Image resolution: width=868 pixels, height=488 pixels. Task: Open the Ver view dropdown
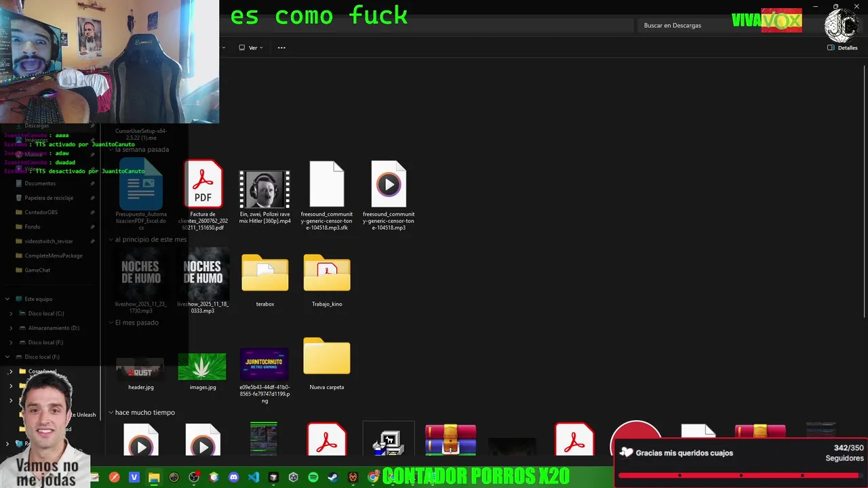251,47
